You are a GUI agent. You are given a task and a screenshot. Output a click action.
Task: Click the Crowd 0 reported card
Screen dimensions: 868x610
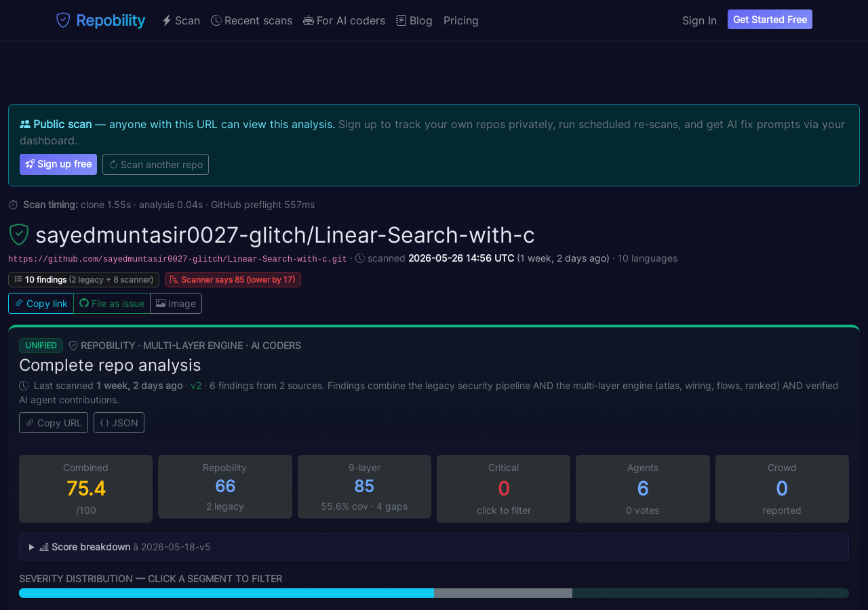[x=782, y=489]
